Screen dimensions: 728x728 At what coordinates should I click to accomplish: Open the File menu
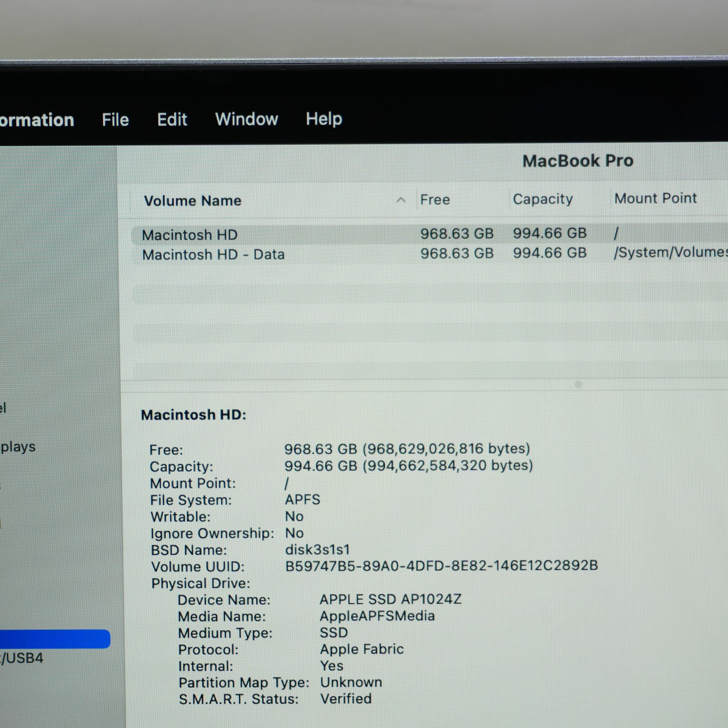[x=115, y=120]
